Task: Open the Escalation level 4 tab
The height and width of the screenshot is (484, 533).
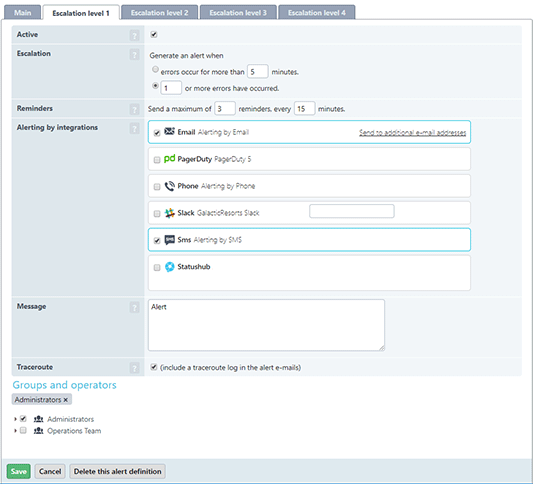Action: [x=317, y=13]
